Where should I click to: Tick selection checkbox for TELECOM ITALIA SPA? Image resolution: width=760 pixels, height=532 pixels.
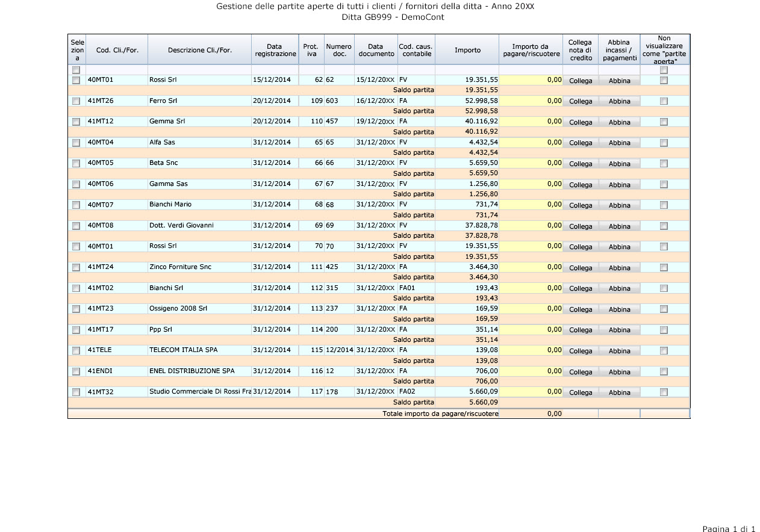76,350
